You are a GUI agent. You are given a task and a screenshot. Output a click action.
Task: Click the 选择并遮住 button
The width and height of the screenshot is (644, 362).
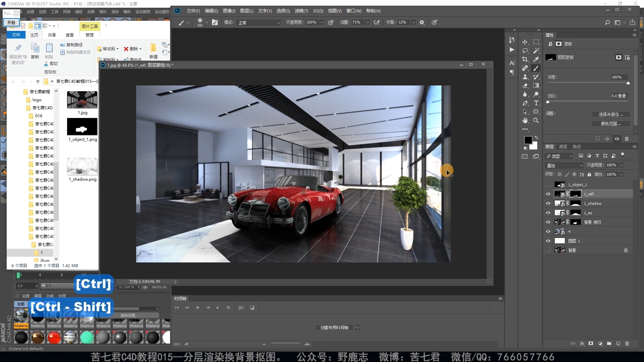tap(611, 115)
